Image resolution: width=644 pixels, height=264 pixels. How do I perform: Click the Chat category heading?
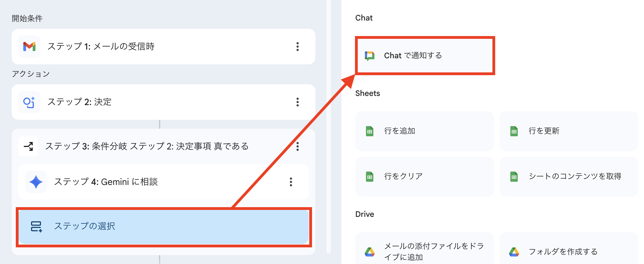(364, 18)
